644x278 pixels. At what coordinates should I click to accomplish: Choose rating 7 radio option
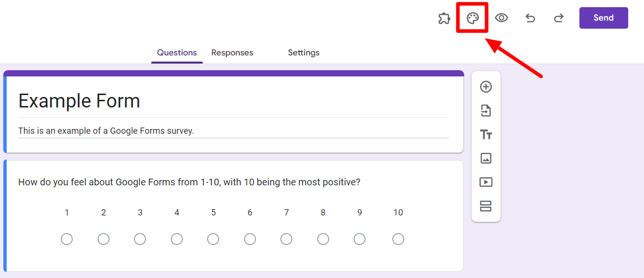click(x=287, y=239)
